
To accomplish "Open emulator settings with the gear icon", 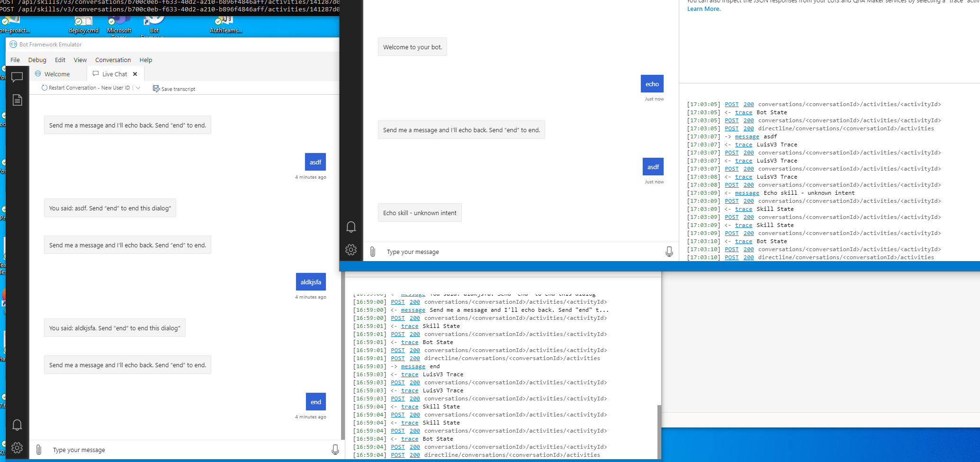I will pyautogui.click(x=17, y=447).
